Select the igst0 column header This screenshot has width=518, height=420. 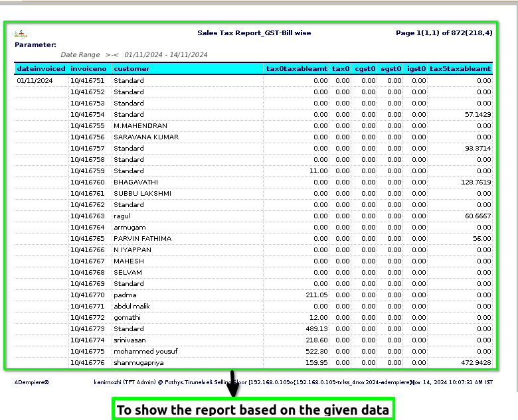[416, 69]
